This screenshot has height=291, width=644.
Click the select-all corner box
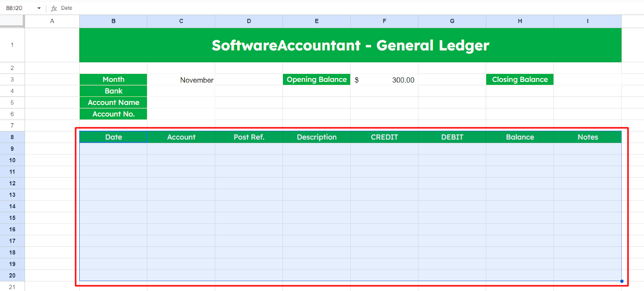[x=12, y=21]
